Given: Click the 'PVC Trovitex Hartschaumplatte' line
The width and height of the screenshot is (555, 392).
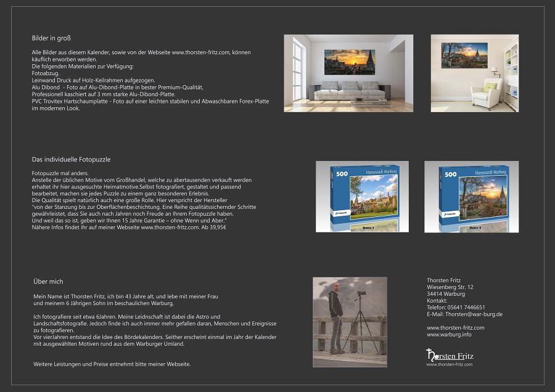Looking at the screenshot, I should point(150,101).
